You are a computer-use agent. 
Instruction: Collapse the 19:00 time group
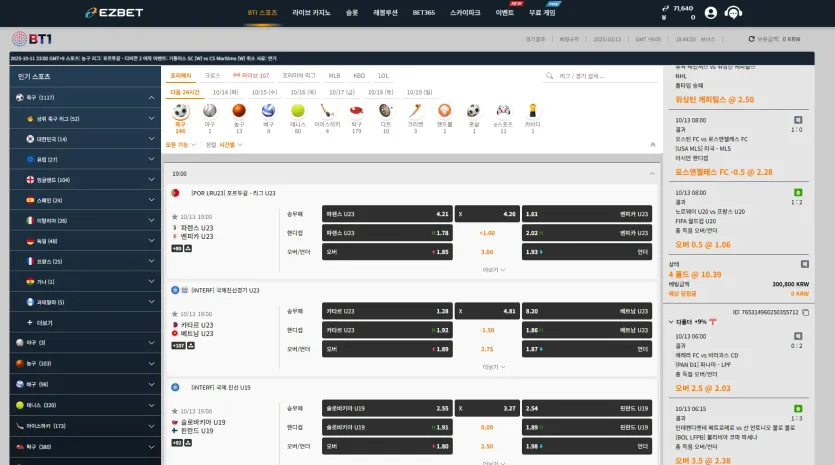click(x=652, y=174)
